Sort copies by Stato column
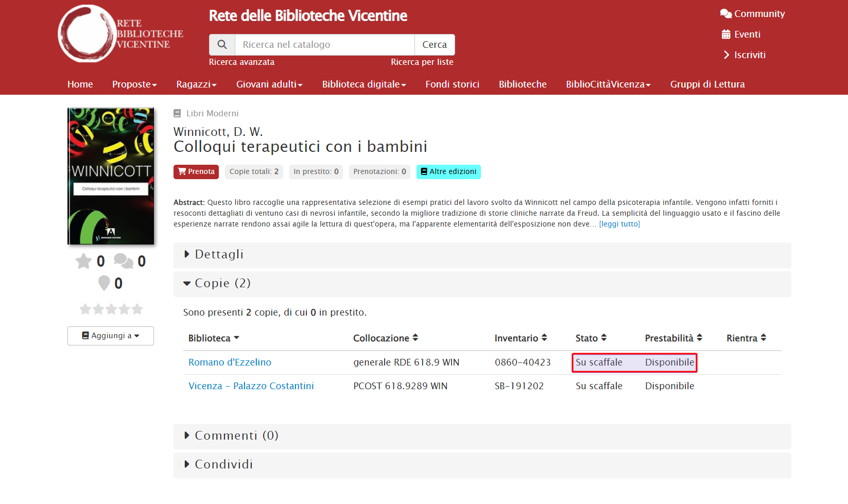848x504 pixels. 591,338
